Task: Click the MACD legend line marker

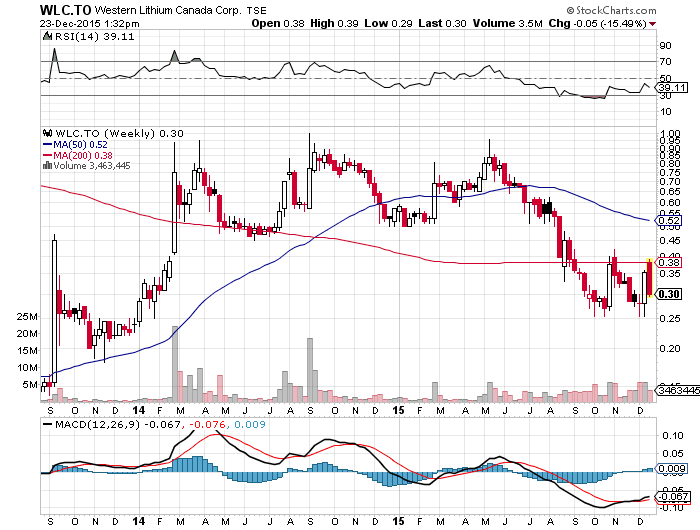Action: [x=45, y=426]
